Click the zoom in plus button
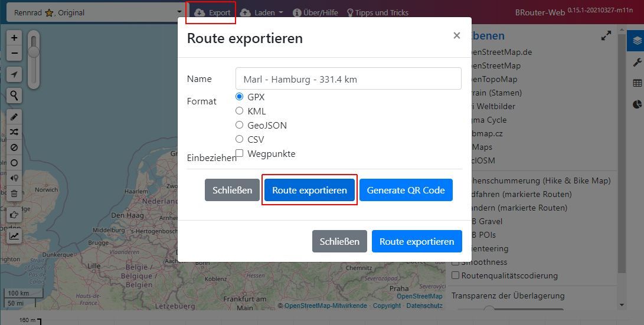644x325 pixels. 14,38
